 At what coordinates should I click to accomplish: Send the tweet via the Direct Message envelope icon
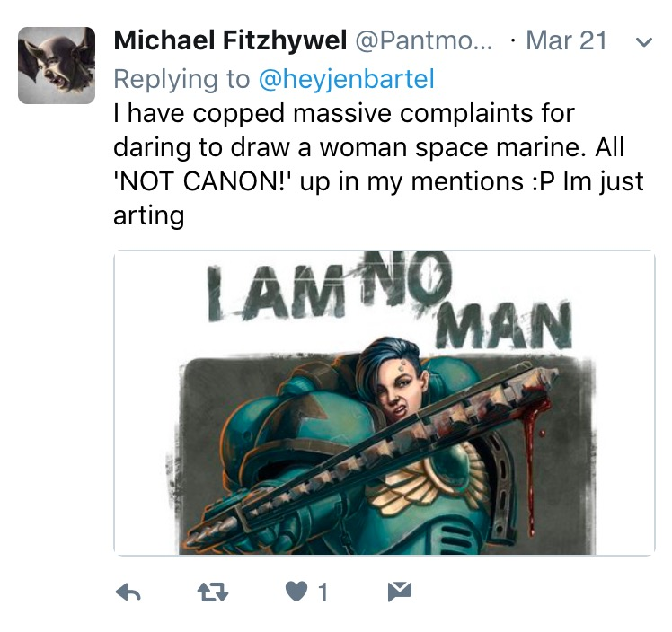(x=400, y=592)
